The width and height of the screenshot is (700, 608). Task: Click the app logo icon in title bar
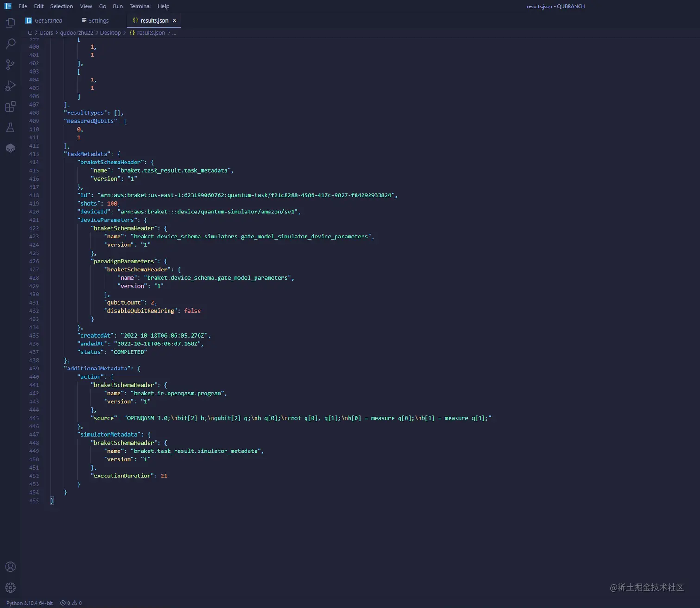tap(8, 6)
